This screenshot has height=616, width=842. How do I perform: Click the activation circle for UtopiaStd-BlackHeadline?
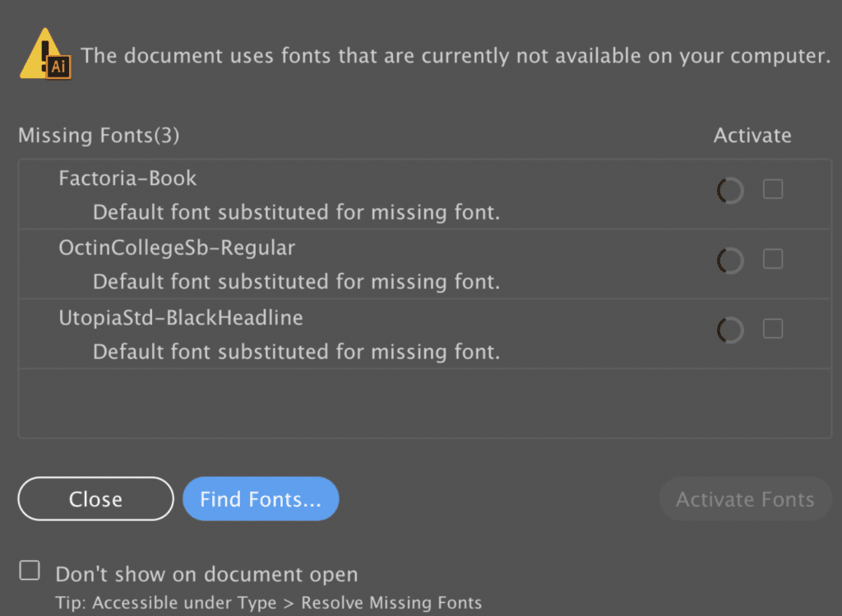(730, 330)
